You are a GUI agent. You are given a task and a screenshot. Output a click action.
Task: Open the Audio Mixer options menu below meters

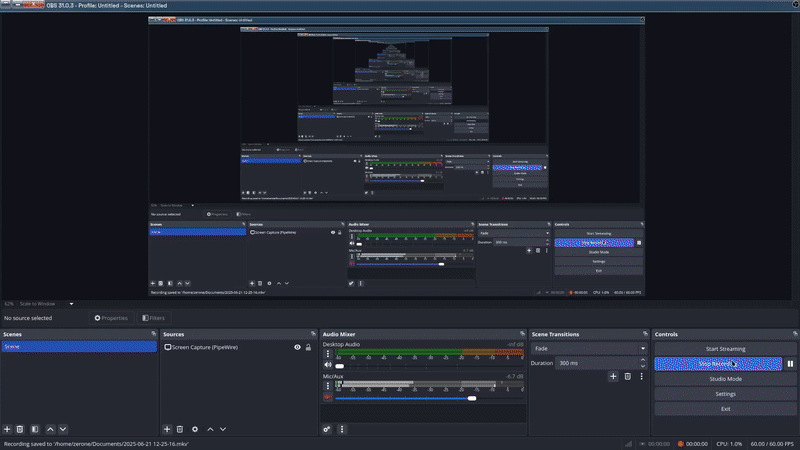(342, 430)
